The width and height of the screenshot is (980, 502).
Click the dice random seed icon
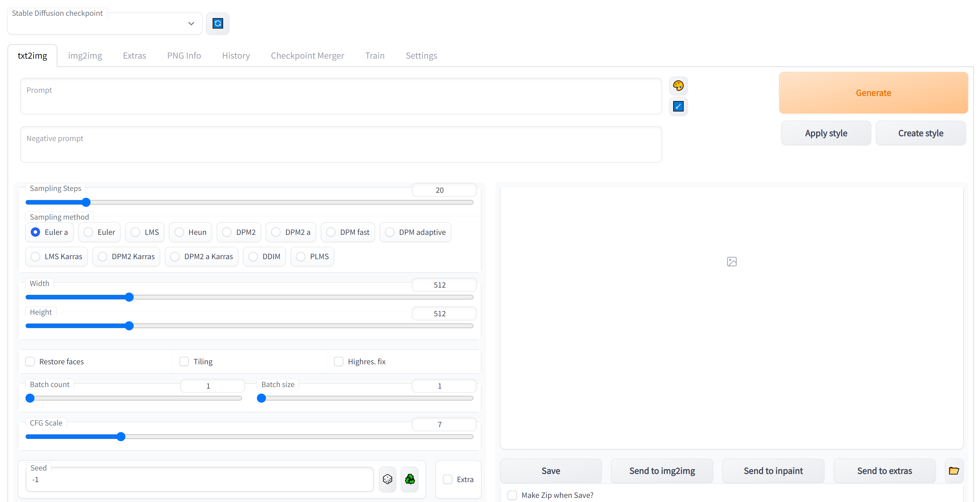click(x=387, y=479)
